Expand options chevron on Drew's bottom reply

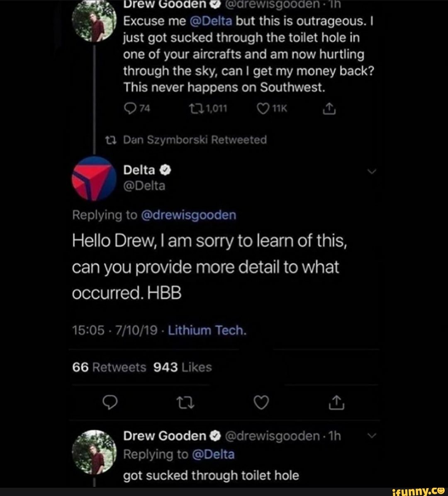pos(372,435)
